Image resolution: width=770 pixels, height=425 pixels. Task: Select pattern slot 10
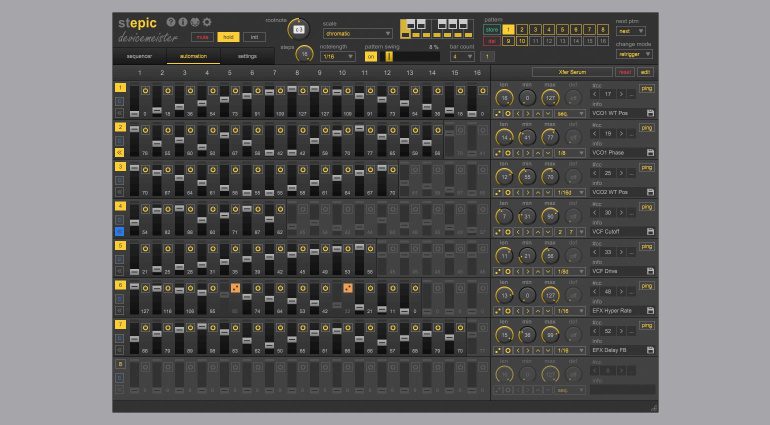(522, 41)
